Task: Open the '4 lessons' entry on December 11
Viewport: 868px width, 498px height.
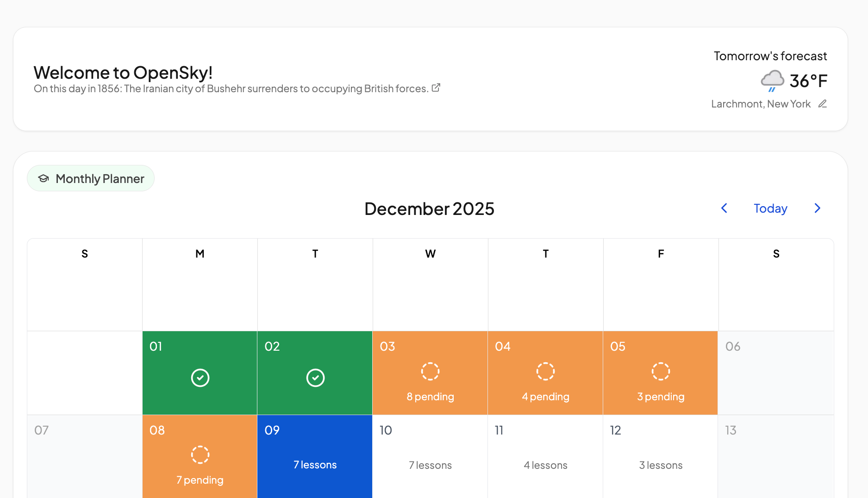Action: click(545, 465)
